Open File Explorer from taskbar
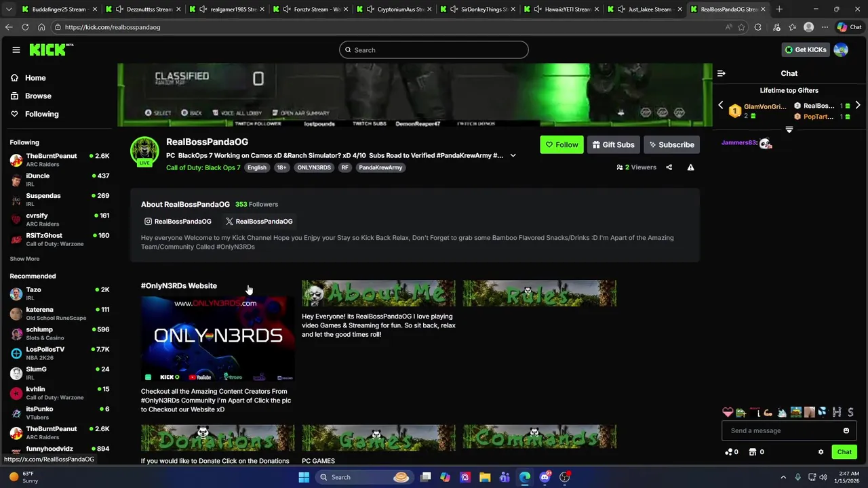Screen dimensions: 868x488 pos(485,477)
